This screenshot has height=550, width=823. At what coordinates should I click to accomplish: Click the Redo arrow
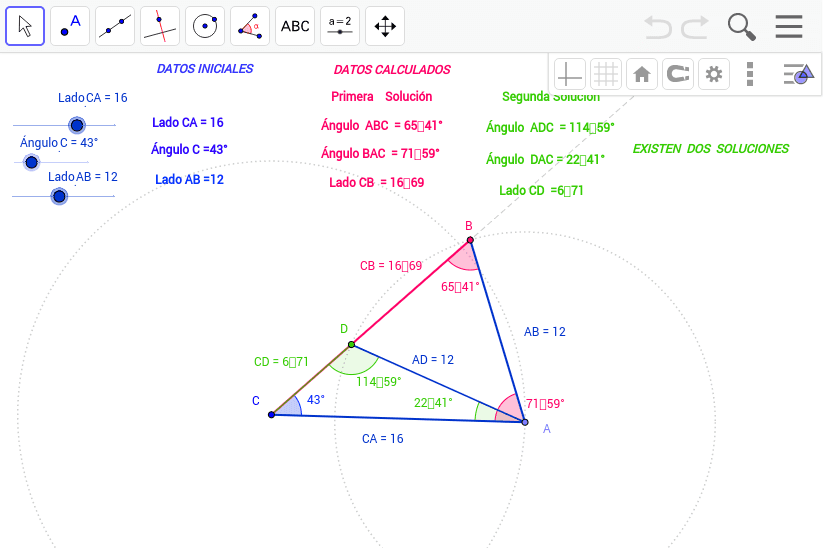695,27
